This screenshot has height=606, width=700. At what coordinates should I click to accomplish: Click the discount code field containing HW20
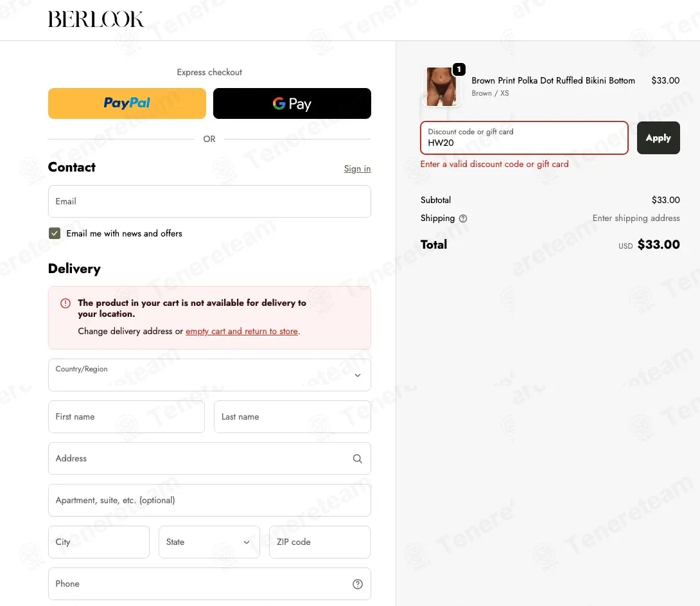point(524,138)
